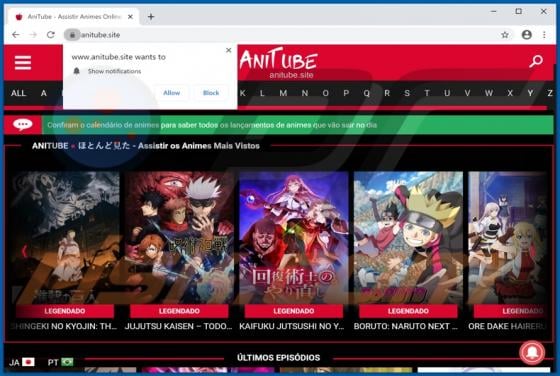
Task: Close the AniTube browser tab
Action: tap(130, 16)
